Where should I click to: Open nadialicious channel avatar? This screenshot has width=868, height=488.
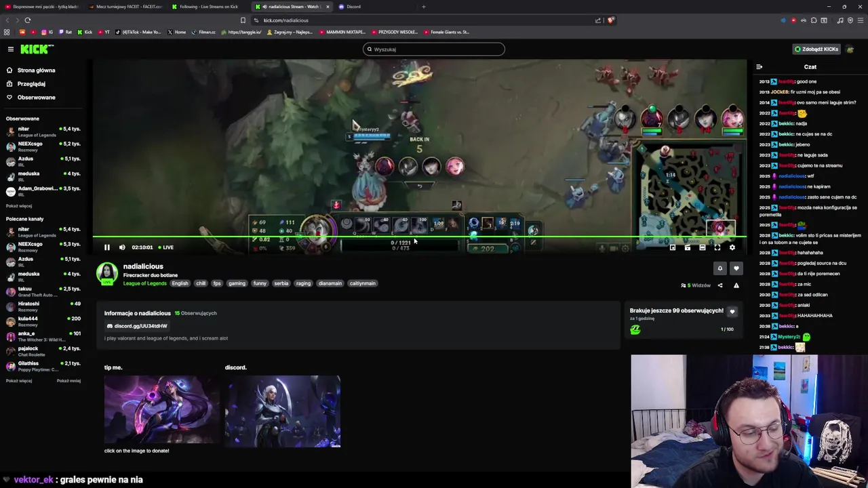[x=106, y=273]
